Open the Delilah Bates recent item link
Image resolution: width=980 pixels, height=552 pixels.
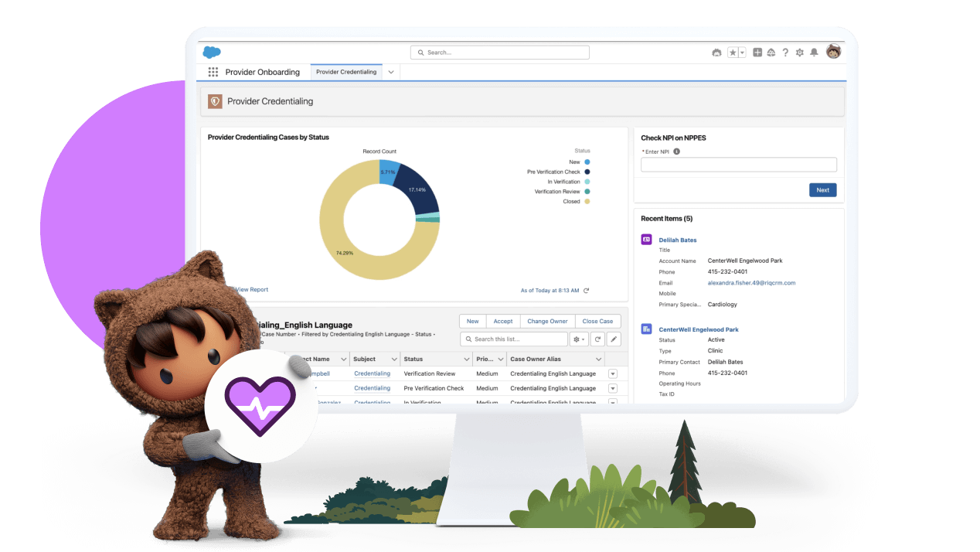678,240
